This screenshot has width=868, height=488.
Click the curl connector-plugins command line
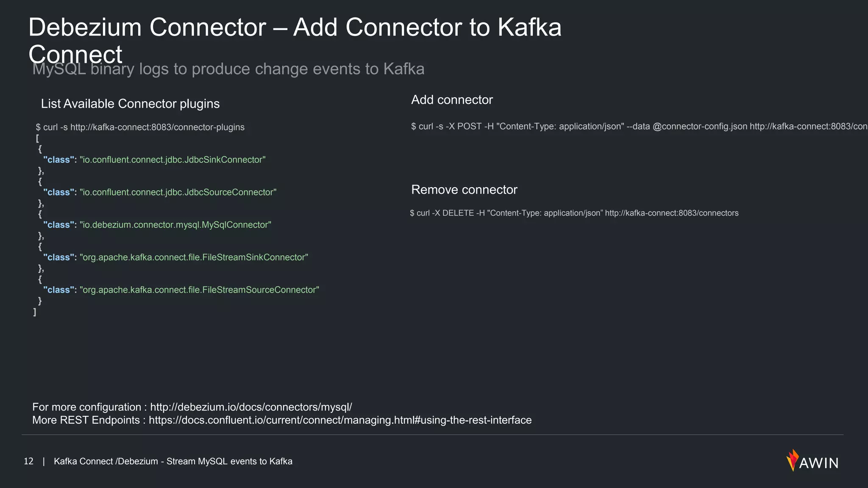click(140, 127)
